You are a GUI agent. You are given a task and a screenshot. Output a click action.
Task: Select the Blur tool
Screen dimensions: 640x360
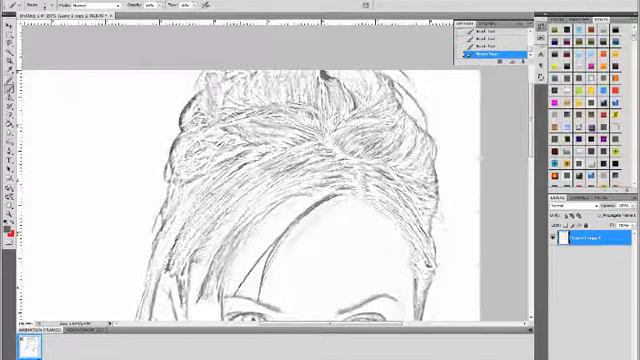(x=9, y=133)
